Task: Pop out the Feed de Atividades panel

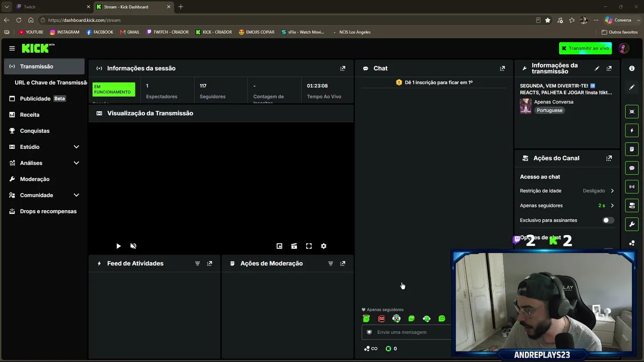Action: coord(209,263)
